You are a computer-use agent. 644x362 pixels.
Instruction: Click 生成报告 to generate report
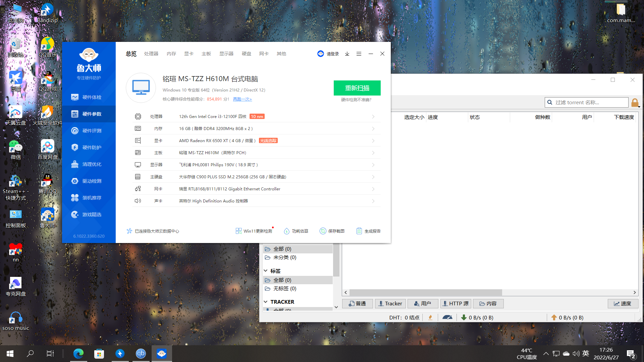(368, 231)
